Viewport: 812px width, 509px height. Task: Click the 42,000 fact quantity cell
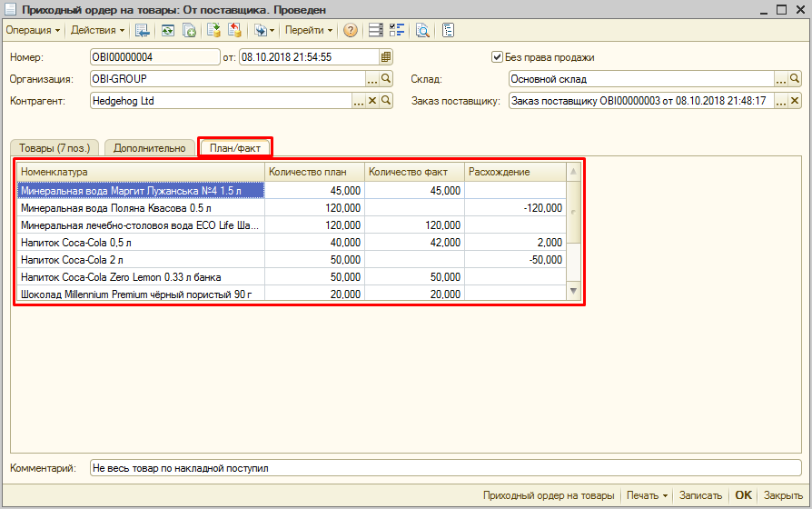pyautogui.click(x=414, y=243)
